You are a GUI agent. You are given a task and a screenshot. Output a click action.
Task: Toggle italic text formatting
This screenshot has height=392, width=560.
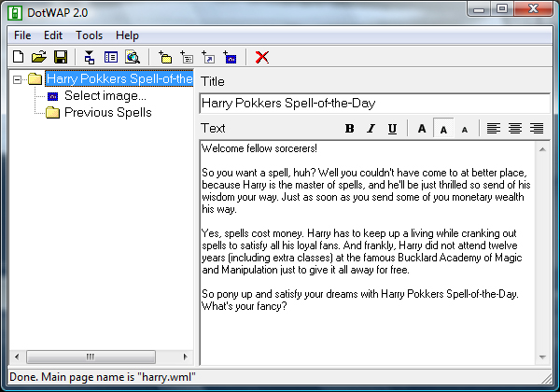tap(371, 129)
